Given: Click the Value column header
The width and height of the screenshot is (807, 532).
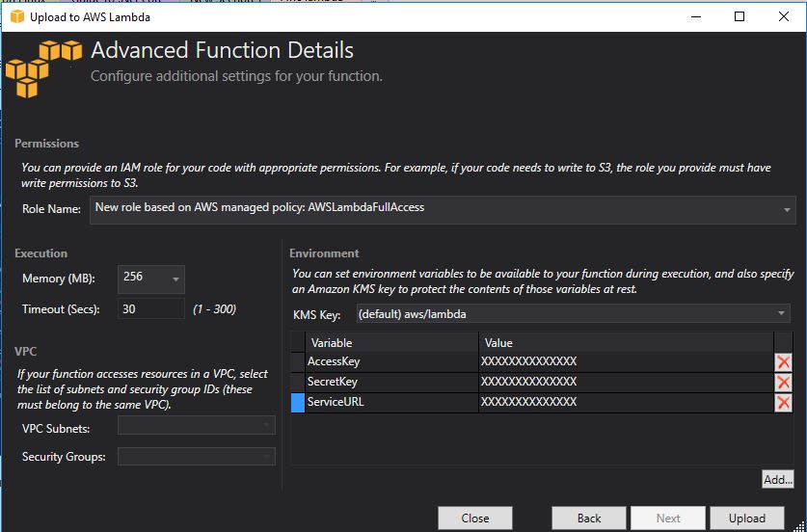Looking at the screenshot, I should [x=625, y=342].
